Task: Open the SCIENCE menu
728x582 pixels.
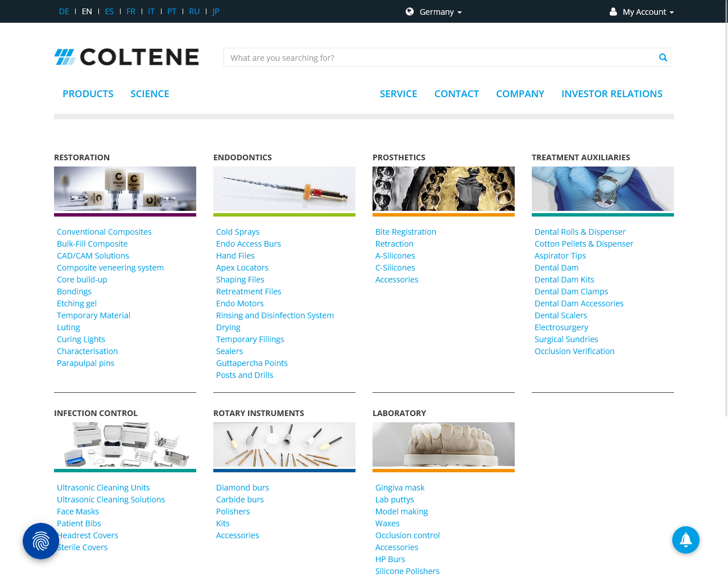Action: (150, 94)
